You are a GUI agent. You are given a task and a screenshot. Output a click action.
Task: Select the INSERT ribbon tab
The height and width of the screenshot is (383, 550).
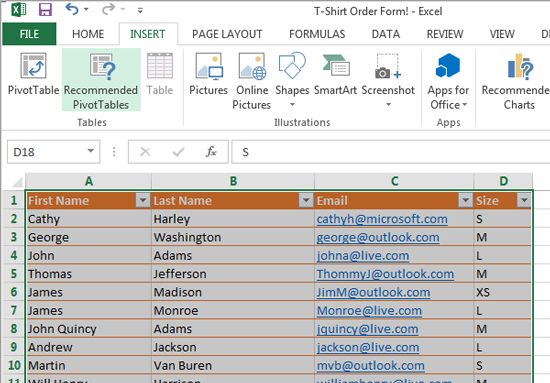(148, 34)
